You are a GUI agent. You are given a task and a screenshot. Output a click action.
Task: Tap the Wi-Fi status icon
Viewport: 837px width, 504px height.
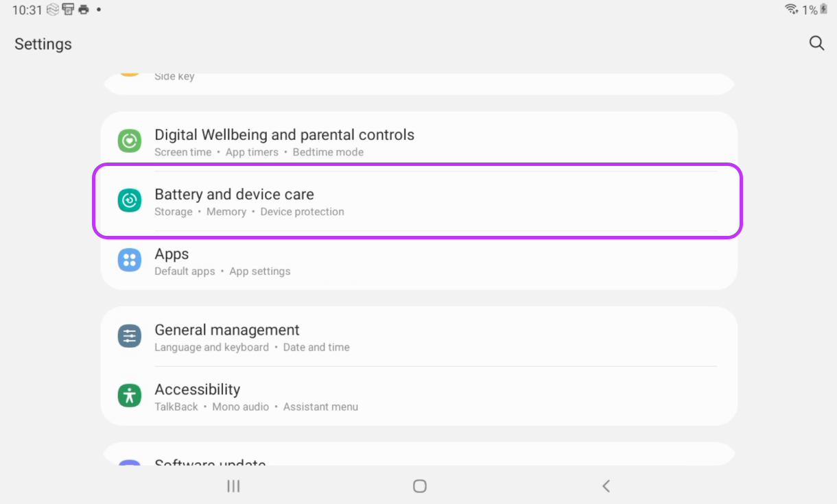[x=791, y=10]
